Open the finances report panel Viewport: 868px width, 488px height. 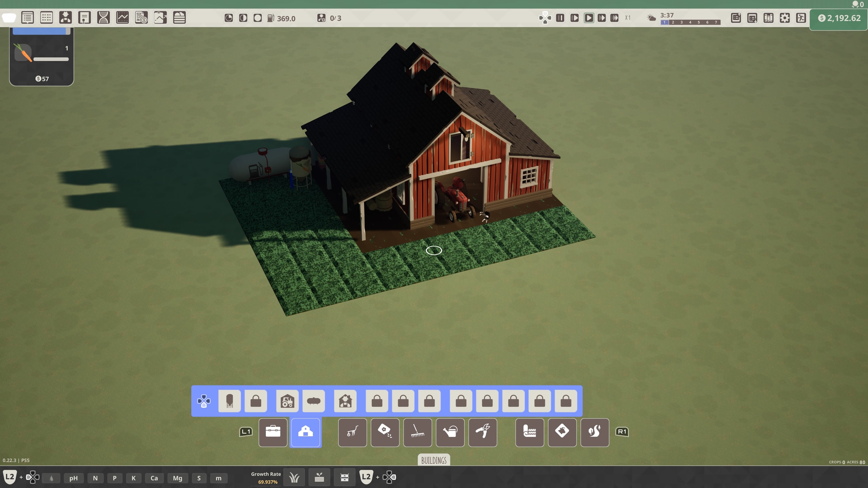(x=142, y=18)
